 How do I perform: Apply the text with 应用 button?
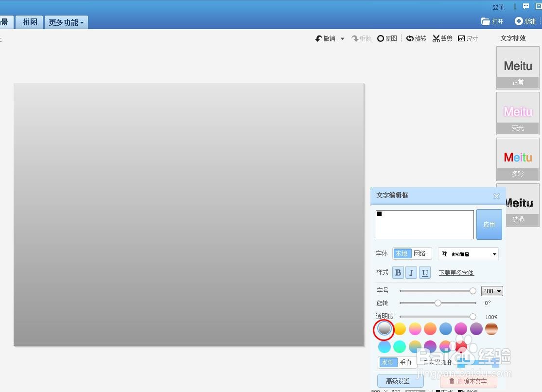click(489, 224)
